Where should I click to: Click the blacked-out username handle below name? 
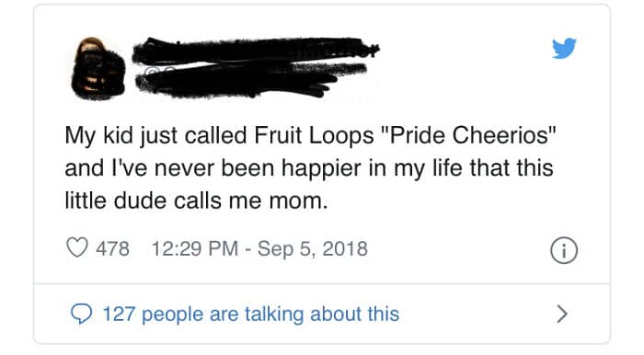click(250, 81)
